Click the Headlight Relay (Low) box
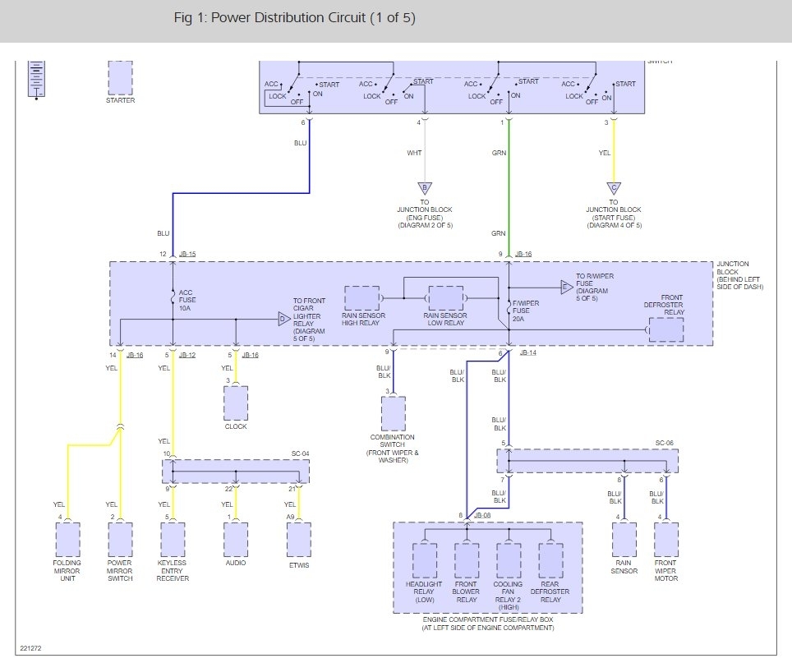The image size is (792, 672). click(425, 560)
